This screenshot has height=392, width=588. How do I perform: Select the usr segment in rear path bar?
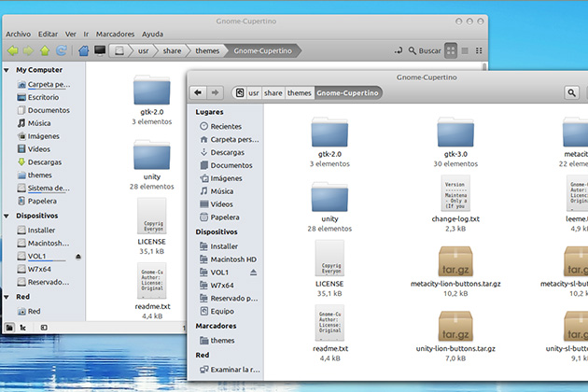(143, 50)
